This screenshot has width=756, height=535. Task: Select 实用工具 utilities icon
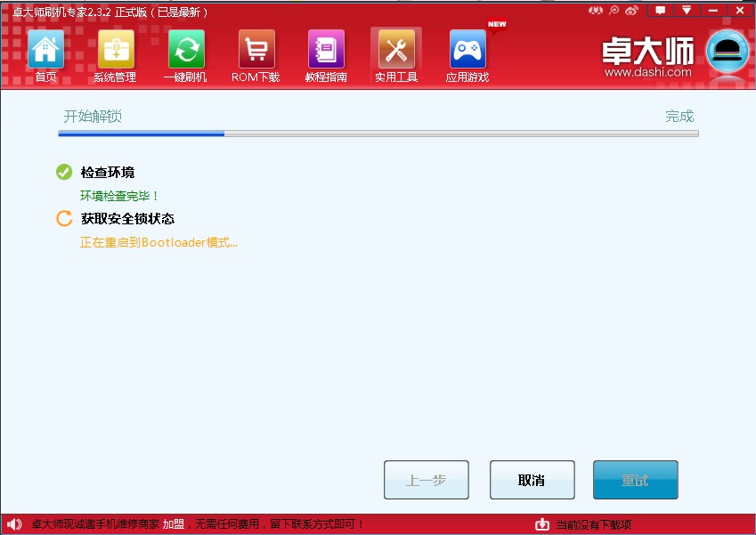coord(396,50)
